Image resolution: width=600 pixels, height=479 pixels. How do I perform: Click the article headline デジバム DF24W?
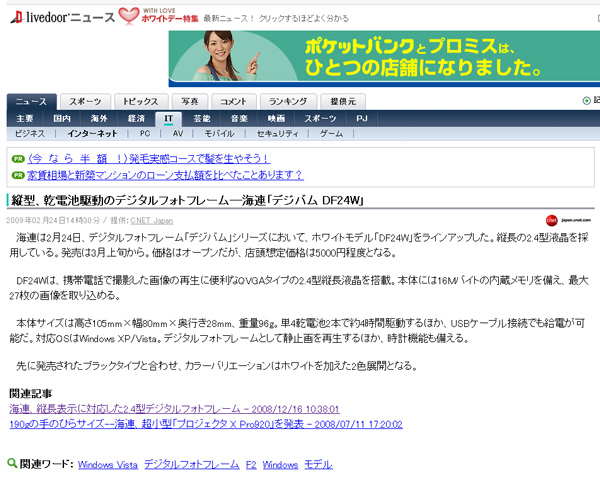point(187,200)
